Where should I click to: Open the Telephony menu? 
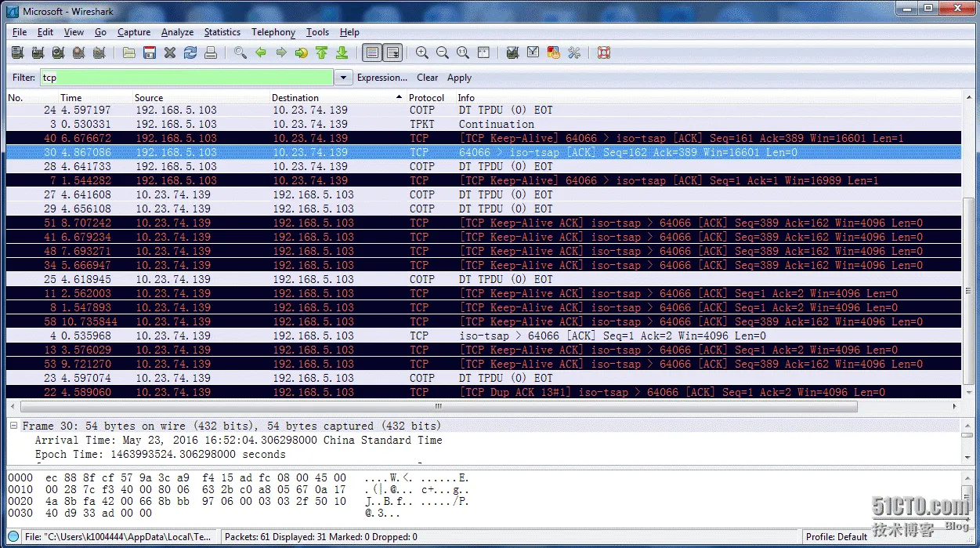coord(273,32)
